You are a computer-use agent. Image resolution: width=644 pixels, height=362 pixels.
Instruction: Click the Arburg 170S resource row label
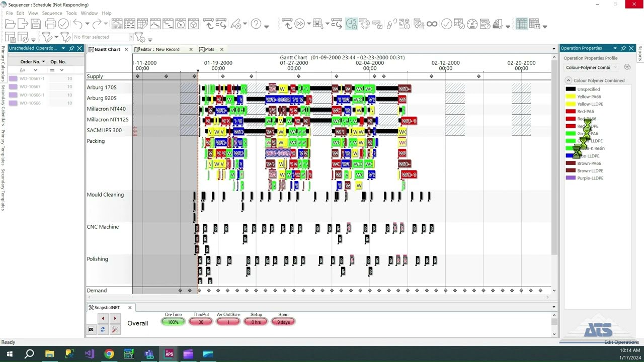pyautogui.click(x=102, y=87)
